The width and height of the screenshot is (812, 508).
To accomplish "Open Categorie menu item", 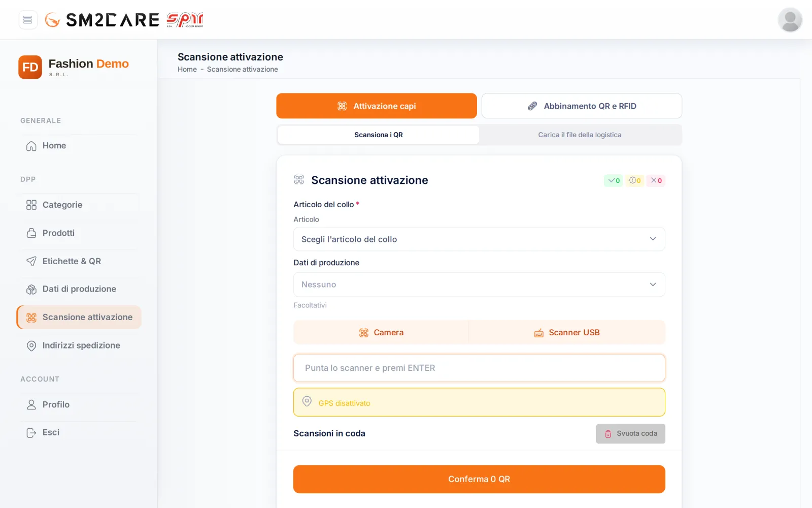I will coord(79,205).
